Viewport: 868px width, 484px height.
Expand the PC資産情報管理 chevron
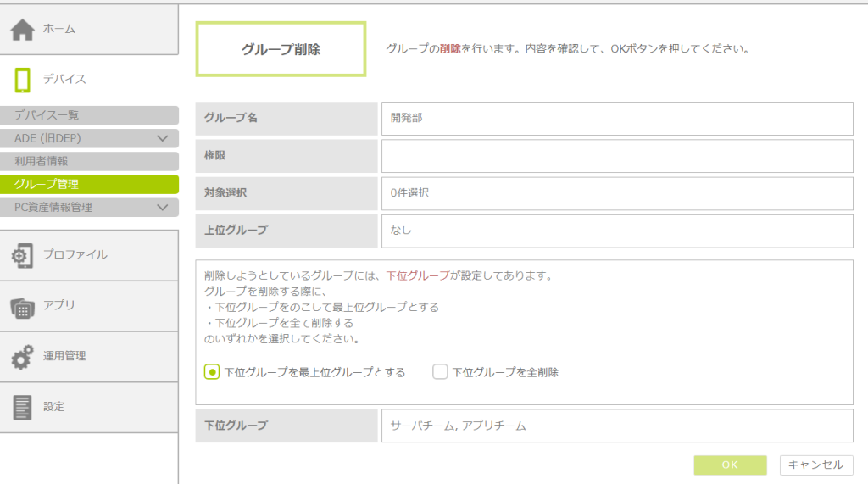(163, 207)
